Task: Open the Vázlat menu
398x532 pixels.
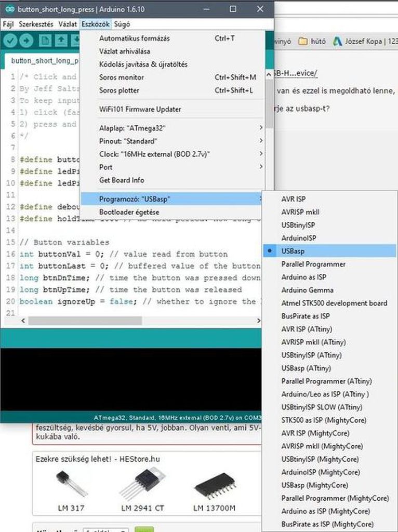Action: [x=68, y=24]
